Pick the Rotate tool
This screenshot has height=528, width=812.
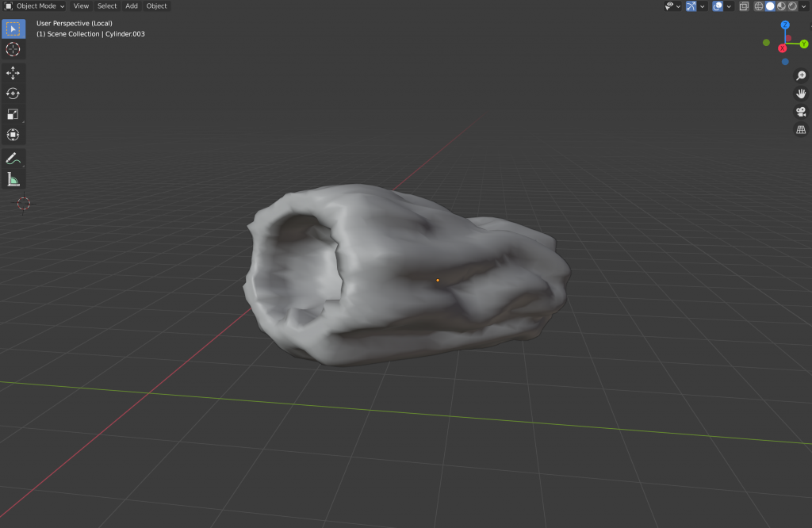pyautogui.click(x=13, y=94)
